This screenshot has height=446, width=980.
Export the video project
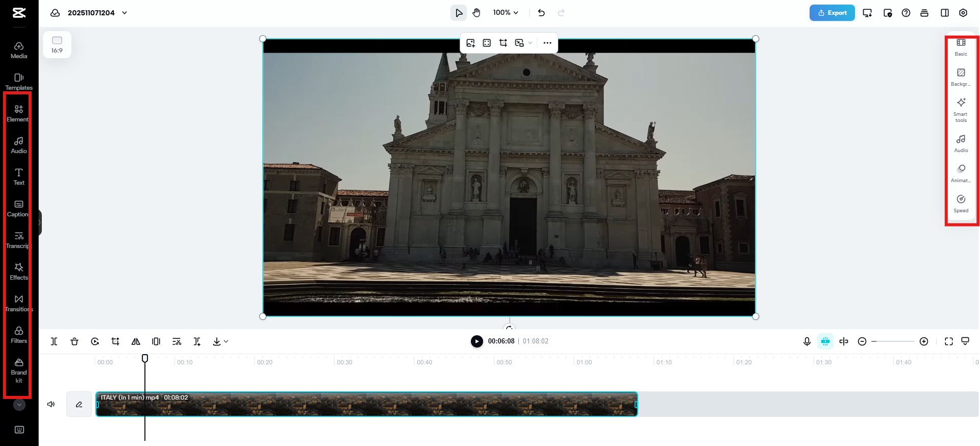click(832, 13)
